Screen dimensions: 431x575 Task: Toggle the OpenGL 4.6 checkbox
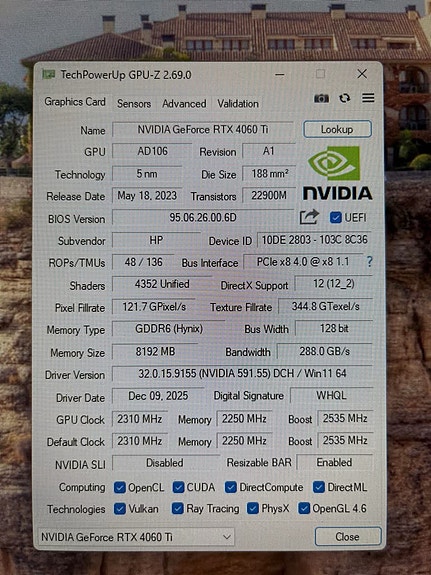click(304, 508)
